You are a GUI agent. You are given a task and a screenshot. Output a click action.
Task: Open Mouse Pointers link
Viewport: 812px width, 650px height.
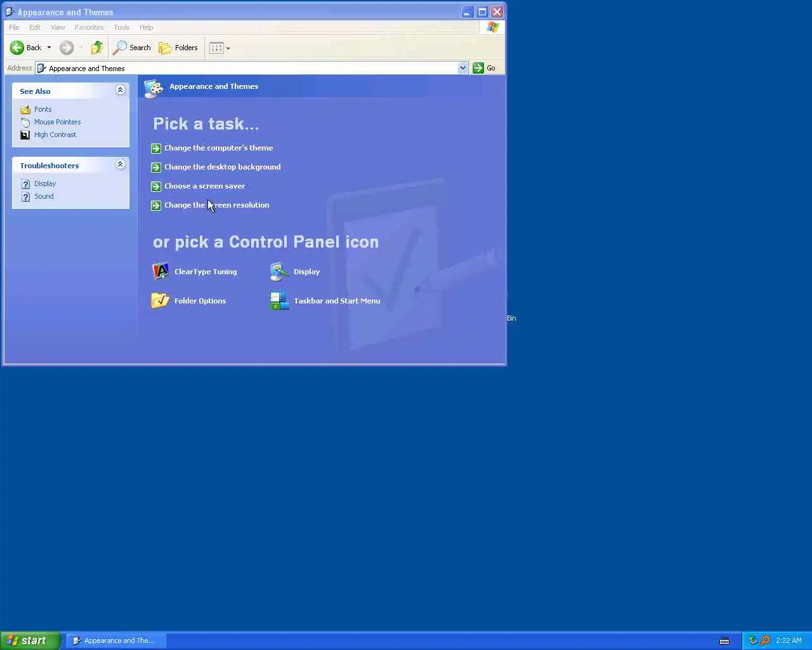coord(58,122)
